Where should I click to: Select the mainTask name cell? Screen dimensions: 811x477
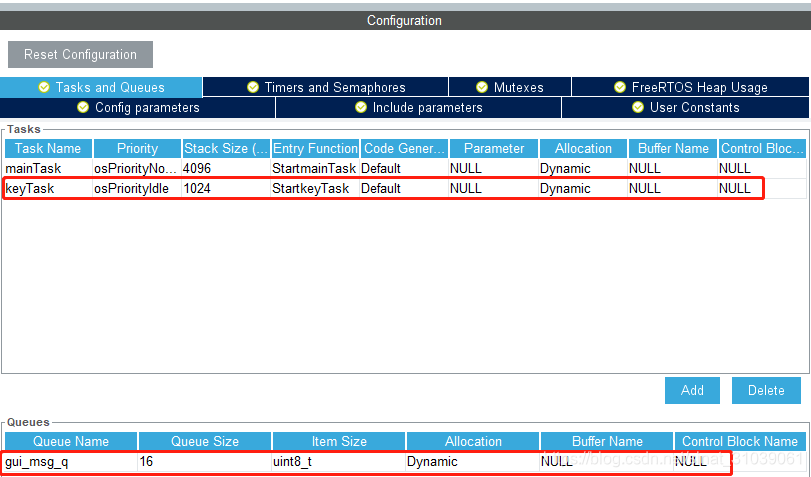(48, 169)
